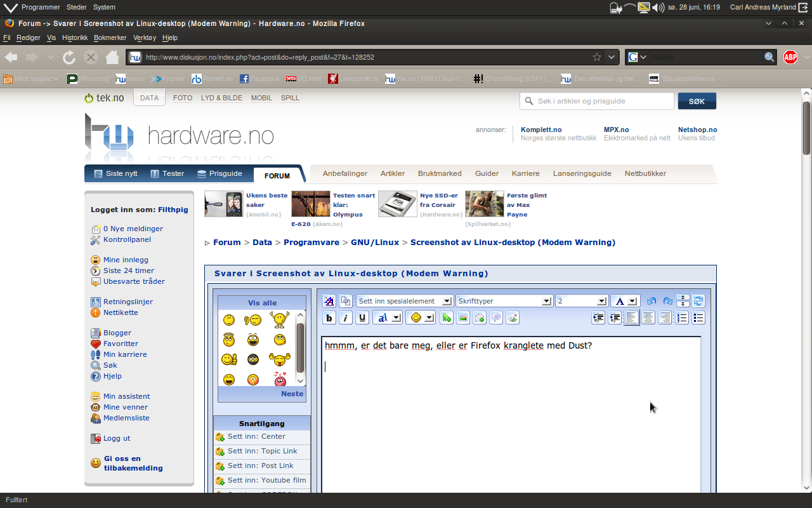
Task: Expand the Mest besøkt bookmarks folder
Action: pyautogui.click(x=31, y=79)
